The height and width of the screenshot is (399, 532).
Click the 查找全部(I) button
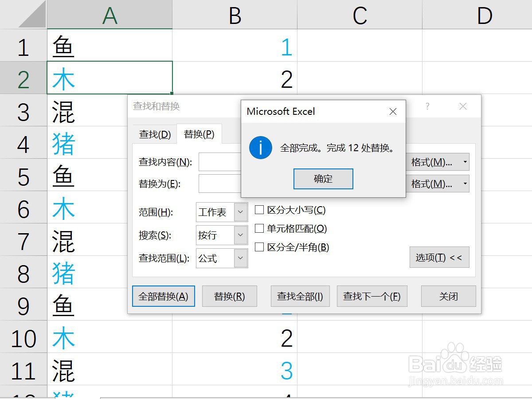300,296
